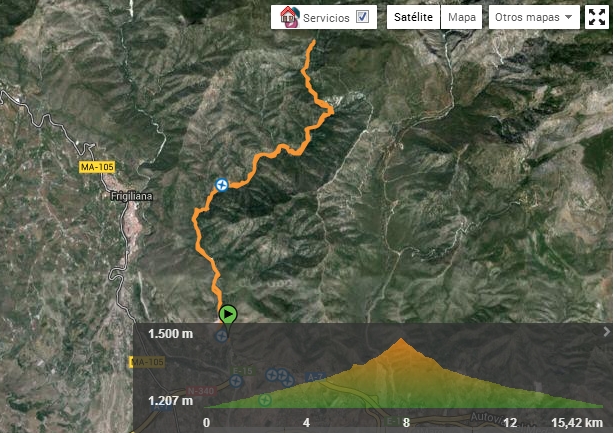The width and height of the screenshot is (614, 433).
Task: Select the blue waypoint marker on the orange track
Action: click(222, 184)
